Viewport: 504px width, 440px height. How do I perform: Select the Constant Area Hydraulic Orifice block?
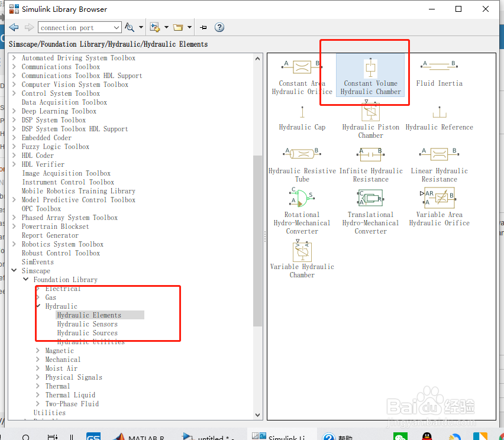coord(302,77)
